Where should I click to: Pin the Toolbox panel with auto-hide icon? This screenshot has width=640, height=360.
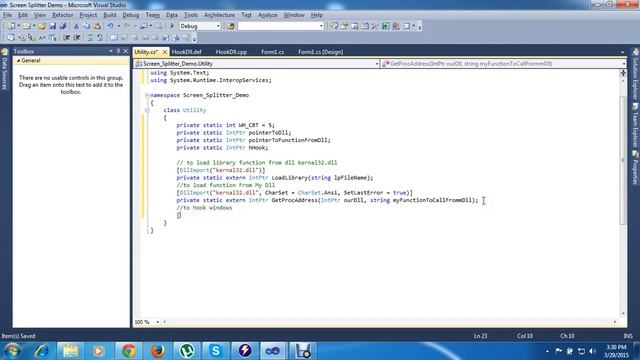coord(118,51)
